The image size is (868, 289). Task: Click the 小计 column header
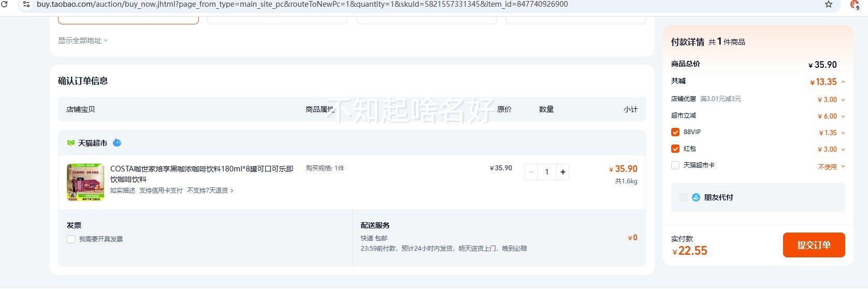tap(631, 109)
